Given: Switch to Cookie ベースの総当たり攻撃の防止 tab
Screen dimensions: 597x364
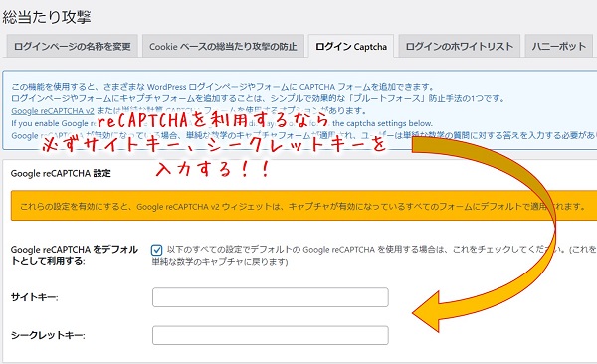Looking at the screenshot, I should (x=223, y=46).
